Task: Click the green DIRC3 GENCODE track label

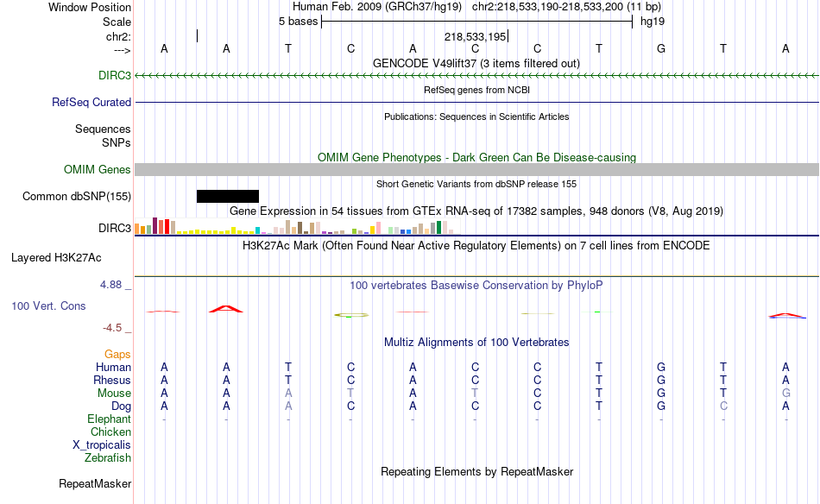Action: coord(115,75)
